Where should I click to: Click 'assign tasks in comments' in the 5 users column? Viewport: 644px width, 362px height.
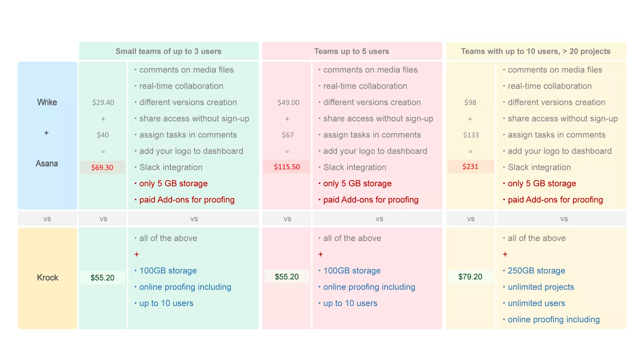(372, 135)
